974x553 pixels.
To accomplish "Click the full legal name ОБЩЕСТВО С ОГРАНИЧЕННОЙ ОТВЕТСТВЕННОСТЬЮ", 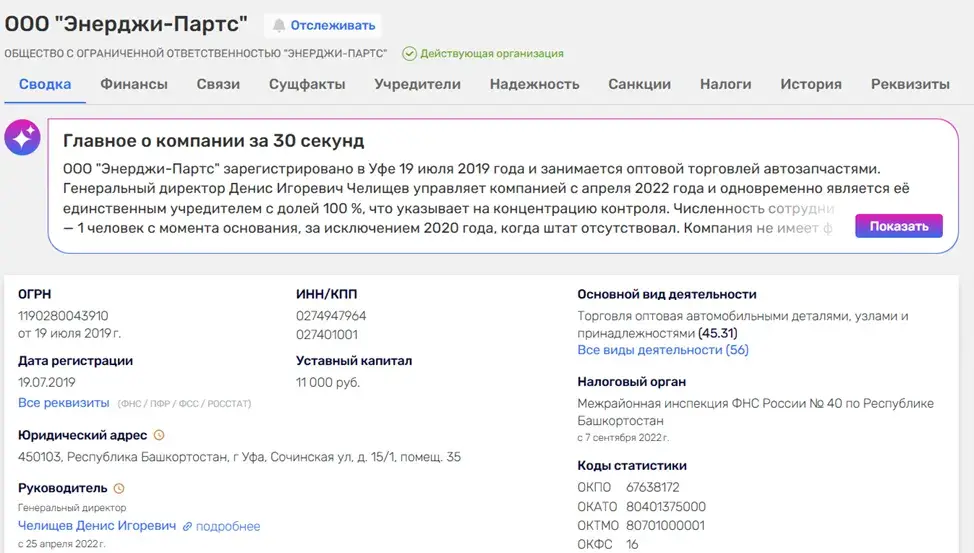I will point(196,53).
